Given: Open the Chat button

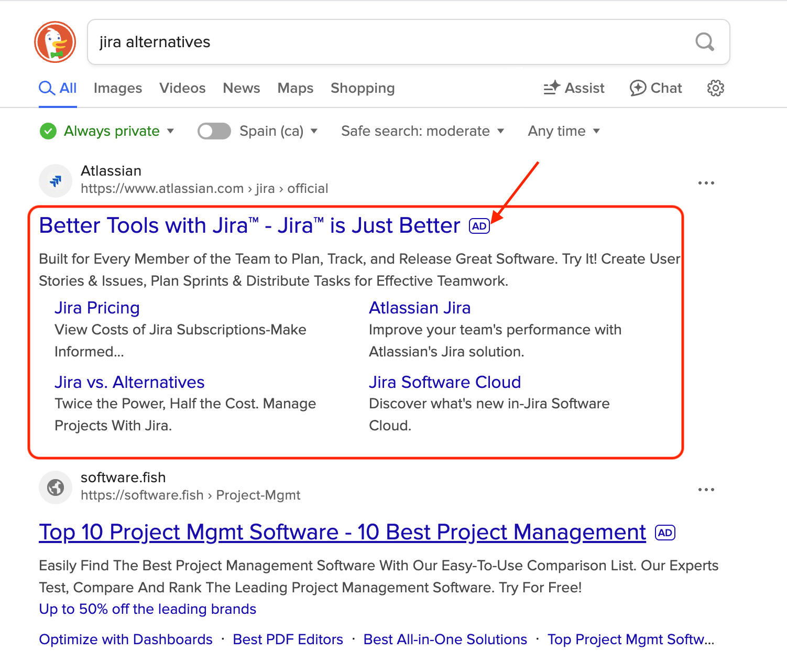Looking at the screenshot, I should (655, 88).
